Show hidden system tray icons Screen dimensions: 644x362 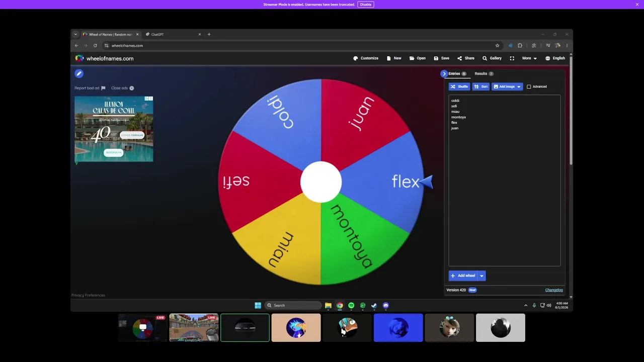click(x=526, y=305)
